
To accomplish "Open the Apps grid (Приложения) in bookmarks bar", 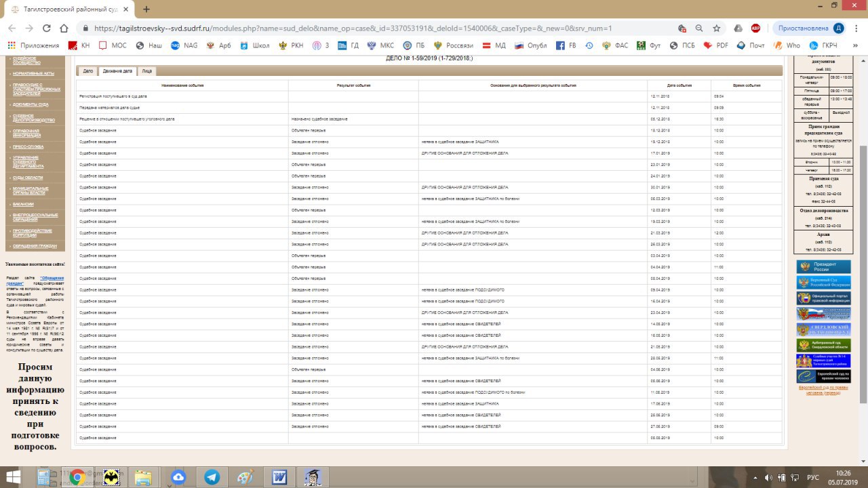I will click(34, 45).
